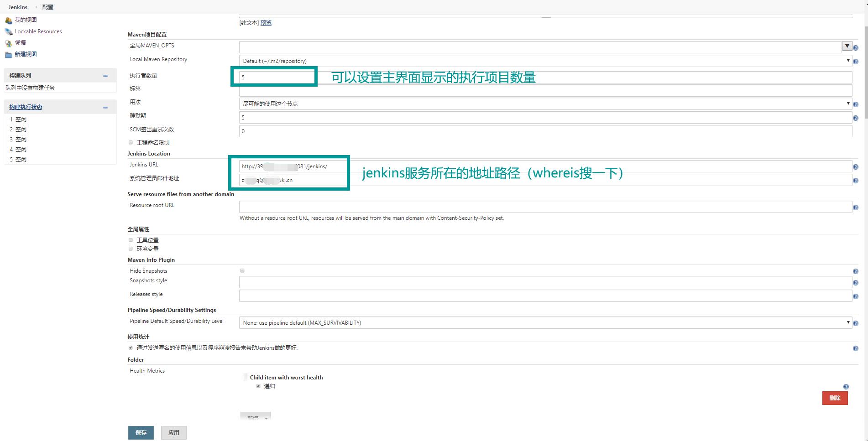Open New View (新建视图) link

pyautogui.click(x=26, y=54)
